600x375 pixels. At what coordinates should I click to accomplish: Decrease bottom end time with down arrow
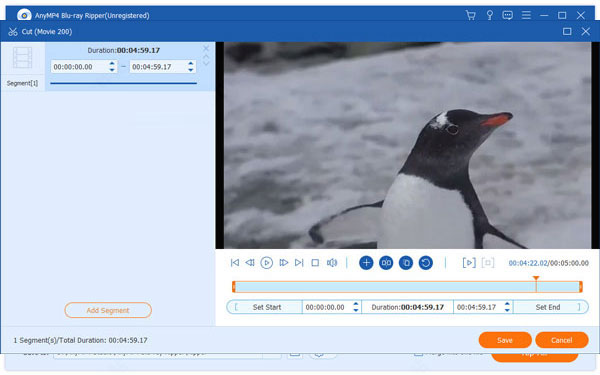point(507,310)
